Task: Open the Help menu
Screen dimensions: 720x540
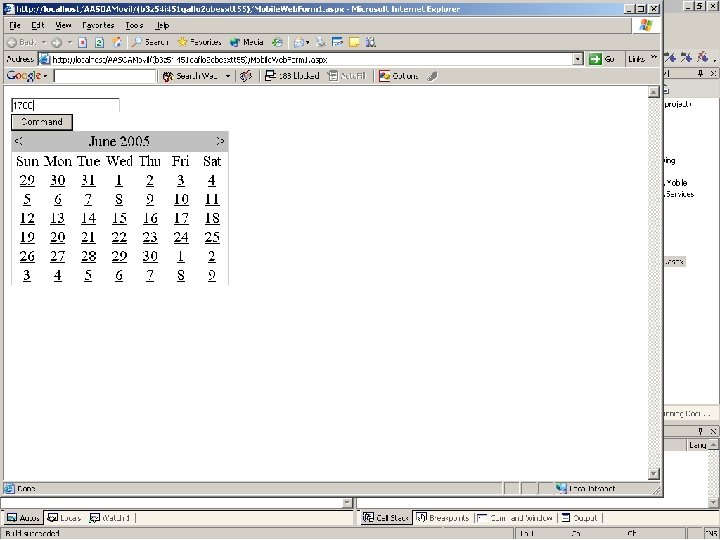Action: pyautogui.click(x=162, y=25)
